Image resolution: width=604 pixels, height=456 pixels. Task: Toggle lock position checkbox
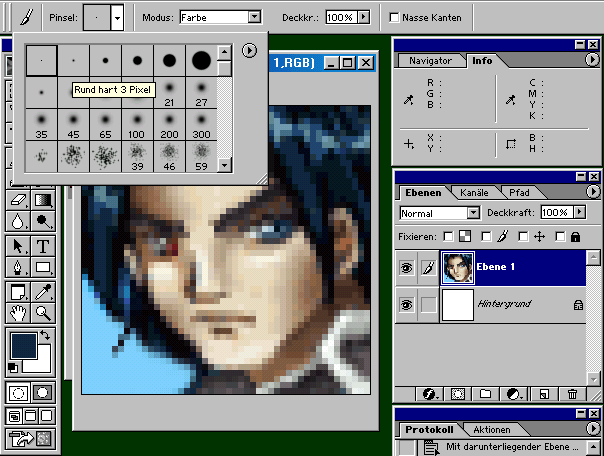(523, 236)
